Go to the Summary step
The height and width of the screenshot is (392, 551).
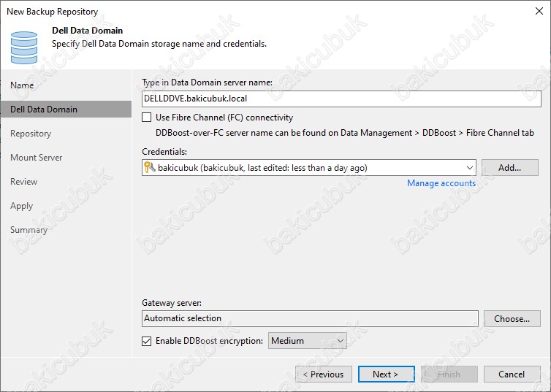click(28, 230)
